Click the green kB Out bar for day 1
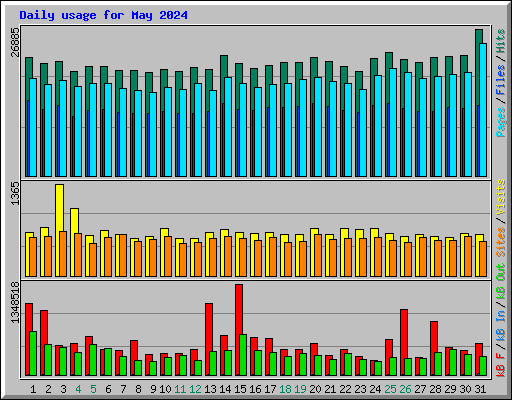 33,353
